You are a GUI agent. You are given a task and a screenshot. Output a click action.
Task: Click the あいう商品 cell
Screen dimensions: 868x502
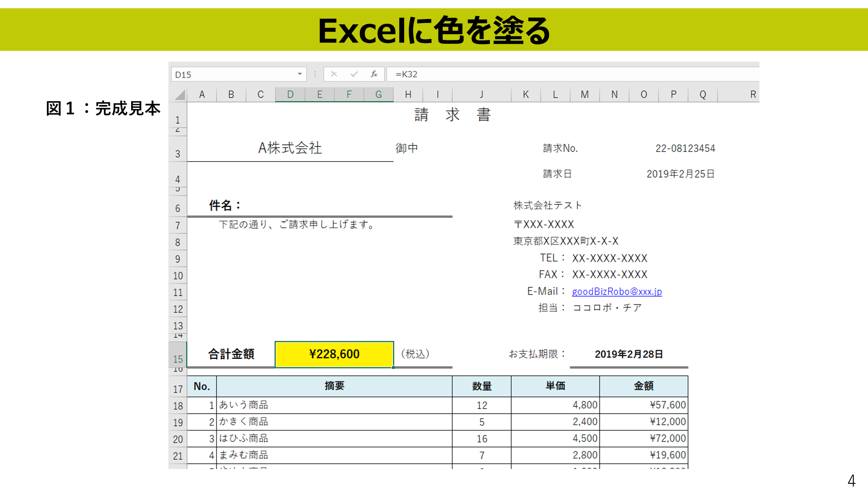(334, 405)
